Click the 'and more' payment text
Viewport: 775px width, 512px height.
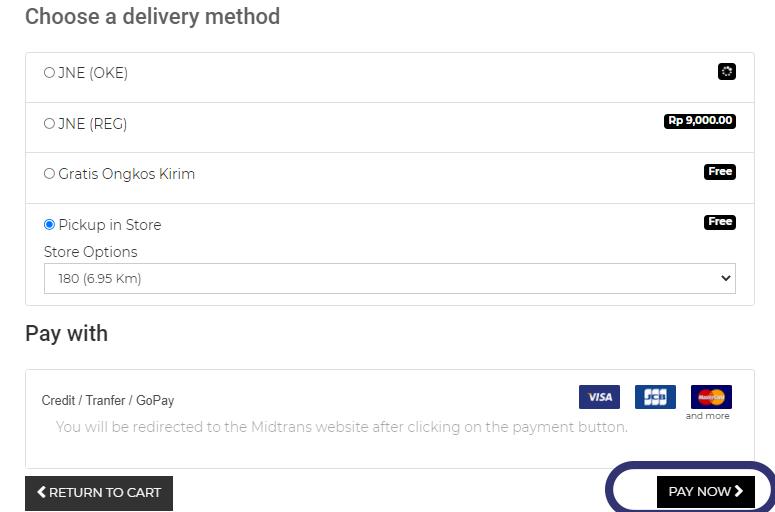click(708, 416)
